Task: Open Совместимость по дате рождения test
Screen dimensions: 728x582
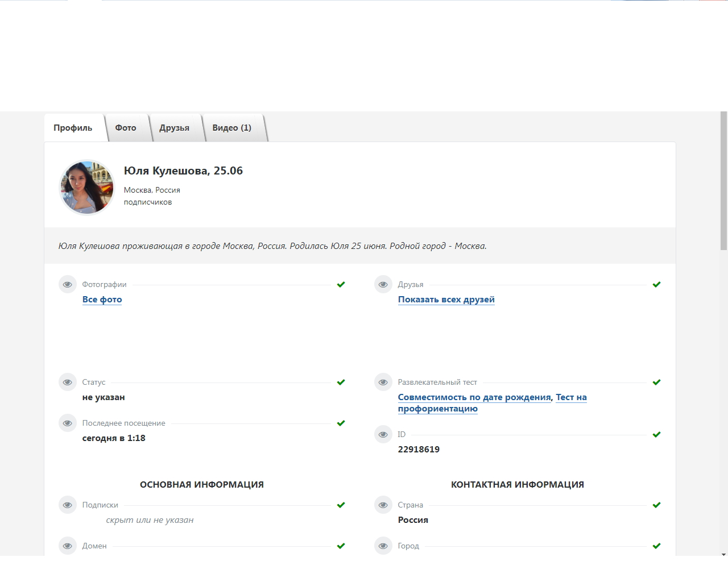Action: click(x=474, y=397)
